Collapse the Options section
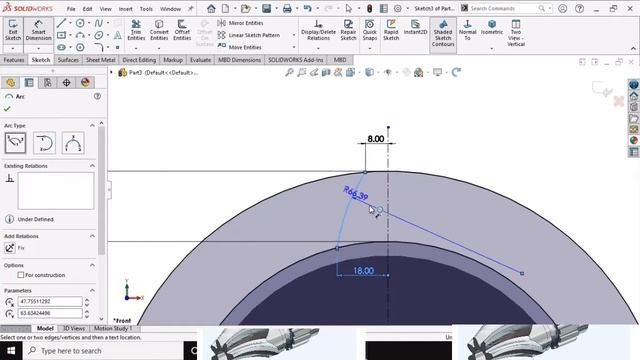 point(92,265)
